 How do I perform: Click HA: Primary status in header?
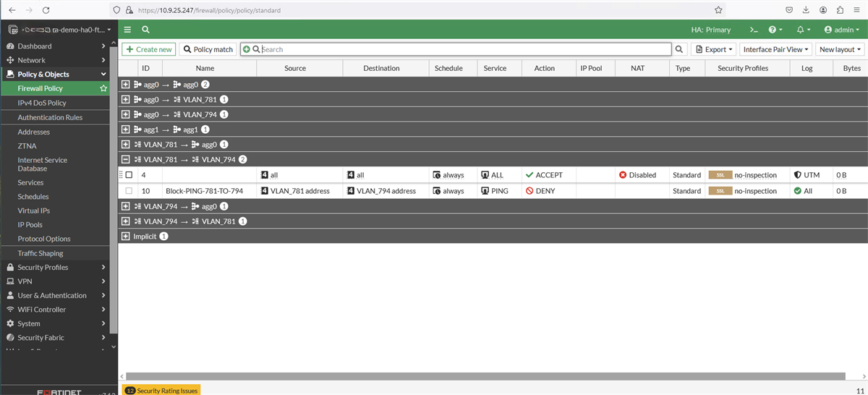click(x=711, y=30)
